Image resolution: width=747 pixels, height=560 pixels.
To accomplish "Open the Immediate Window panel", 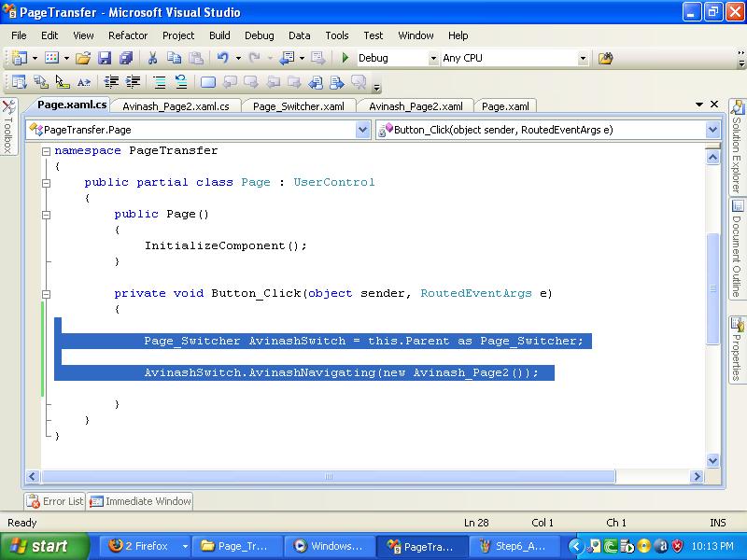I will [141, 501].
